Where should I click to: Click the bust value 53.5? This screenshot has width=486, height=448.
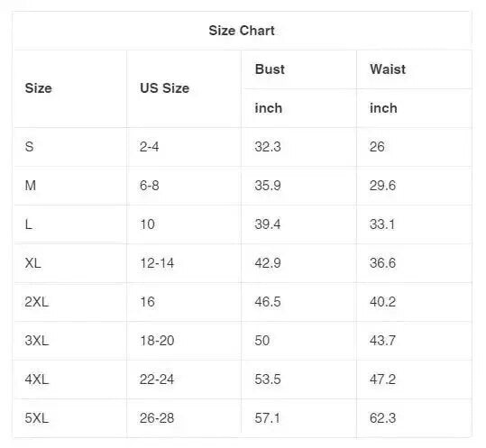(x=268, y=379)
